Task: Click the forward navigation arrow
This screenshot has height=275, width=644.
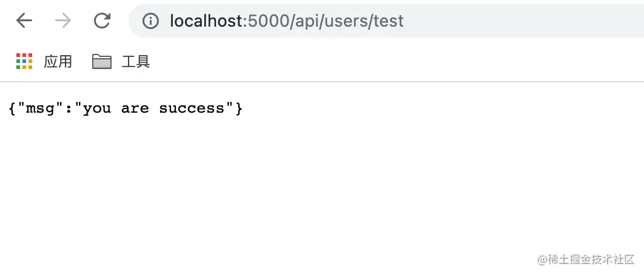Action: (62, 21)
